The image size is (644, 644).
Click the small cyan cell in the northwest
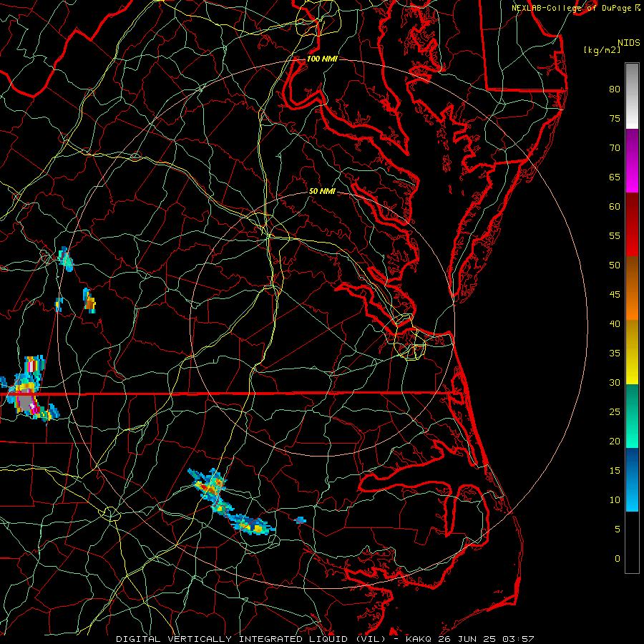coord(66,260)
